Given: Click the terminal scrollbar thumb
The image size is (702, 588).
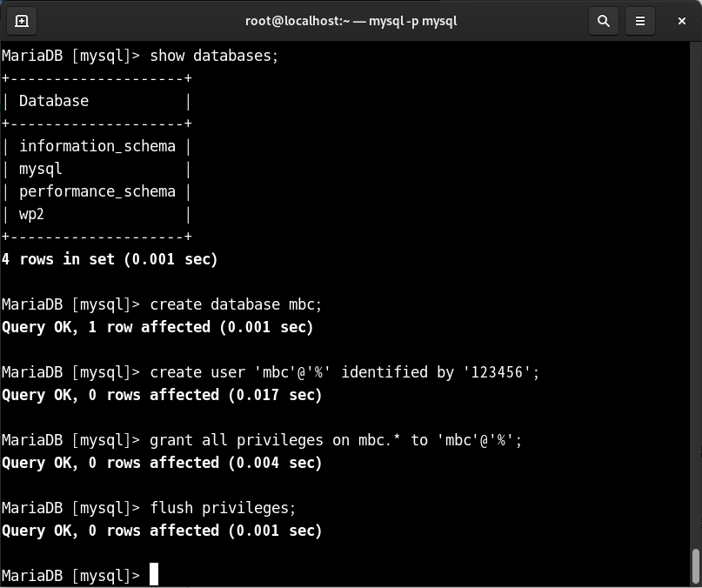Looking at the screenshot, I should (696, 566).
